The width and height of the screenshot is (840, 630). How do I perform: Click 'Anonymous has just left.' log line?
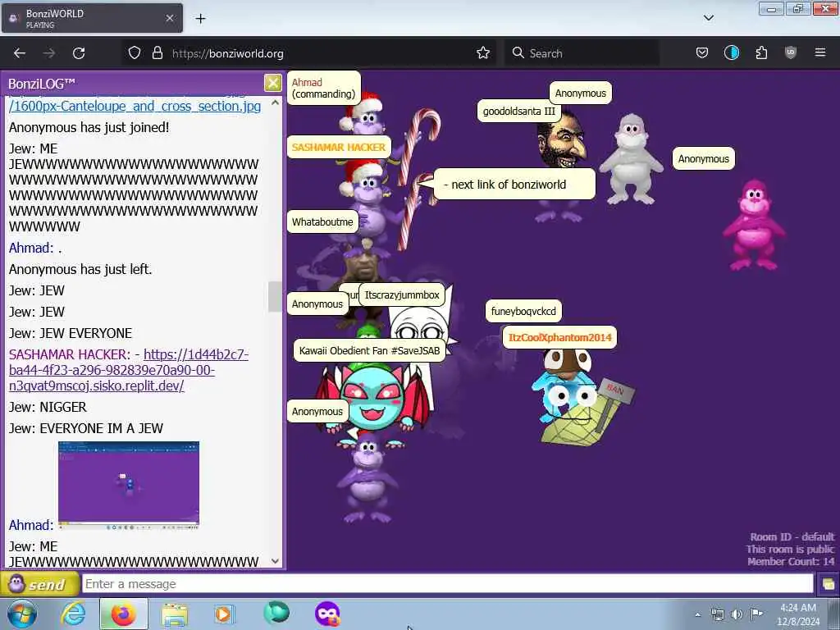80,269
